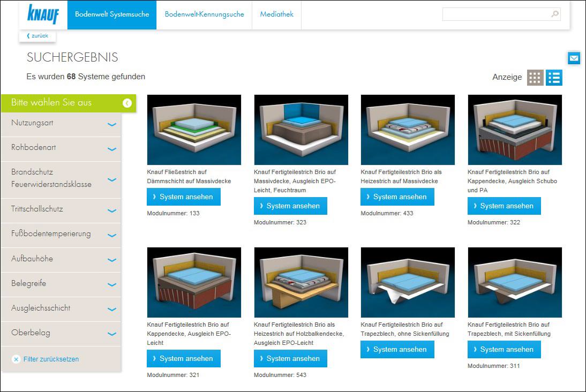Viewport: 586px width, 392px height.
Task: Click the text 'Modulnummer: 133'
Action: coord(173,213)
